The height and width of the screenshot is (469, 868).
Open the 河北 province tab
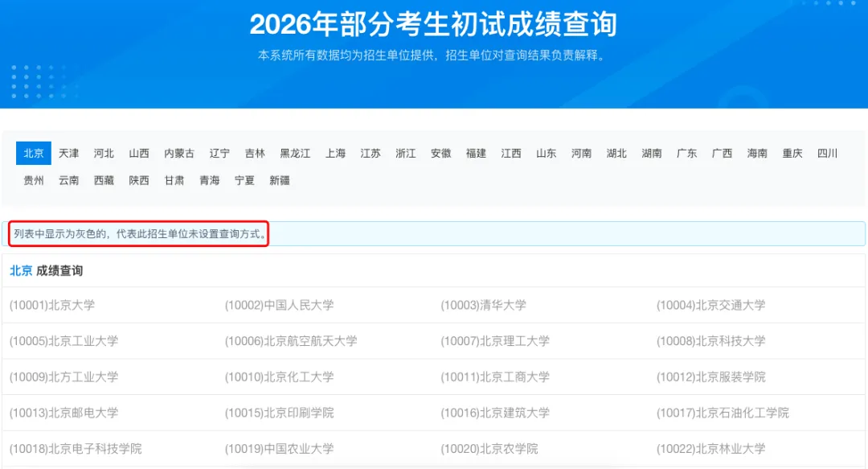[104, 153]
